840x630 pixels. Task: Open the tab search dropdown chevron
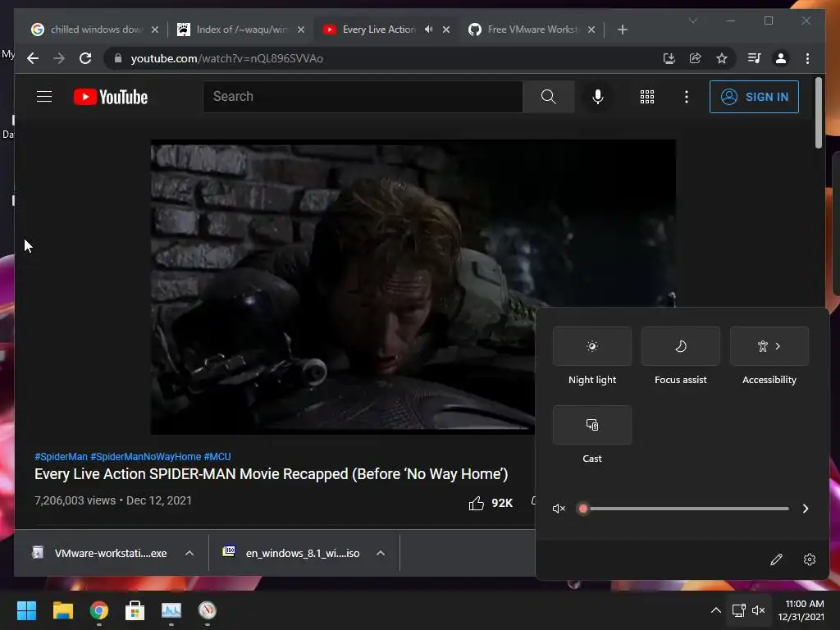pyautogui.click(x=692, y=21)
